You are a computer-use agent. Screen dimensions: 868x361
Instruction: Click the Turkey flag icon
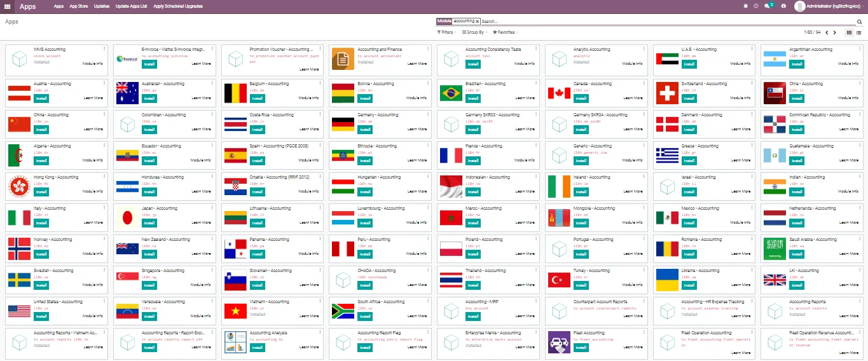(559, 280)
